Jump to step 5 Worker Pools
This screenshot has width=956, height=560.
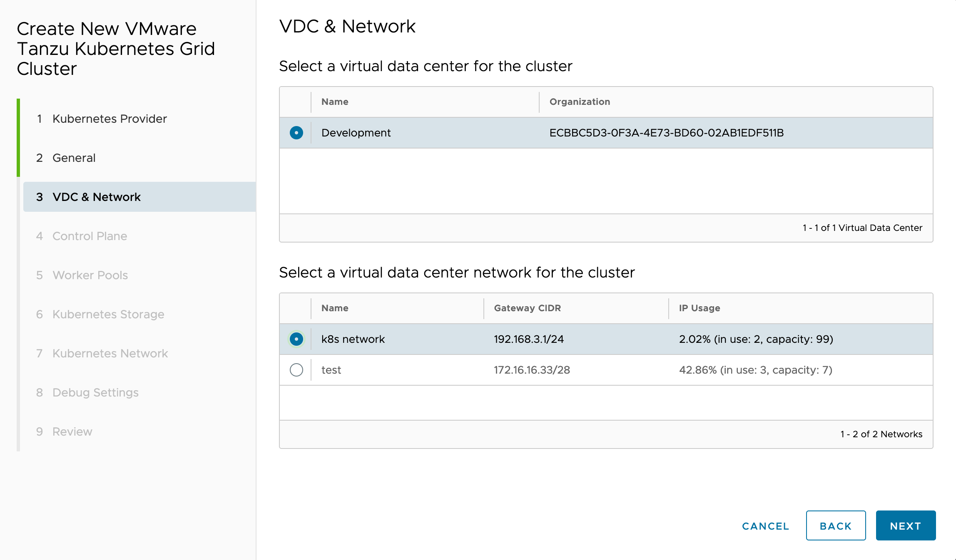coord(139,275)
